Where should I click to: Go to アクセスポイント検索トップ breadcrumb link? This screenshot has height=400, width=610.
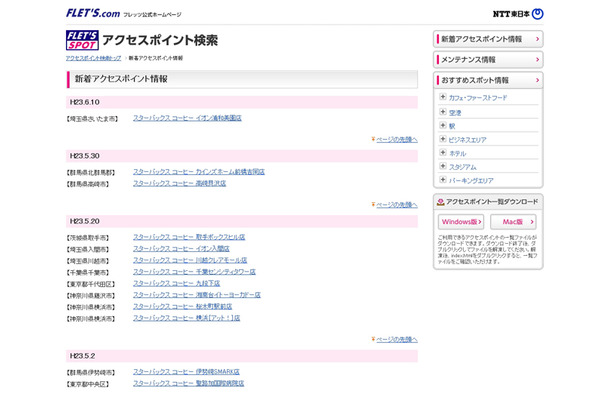(x=93, y=58)
